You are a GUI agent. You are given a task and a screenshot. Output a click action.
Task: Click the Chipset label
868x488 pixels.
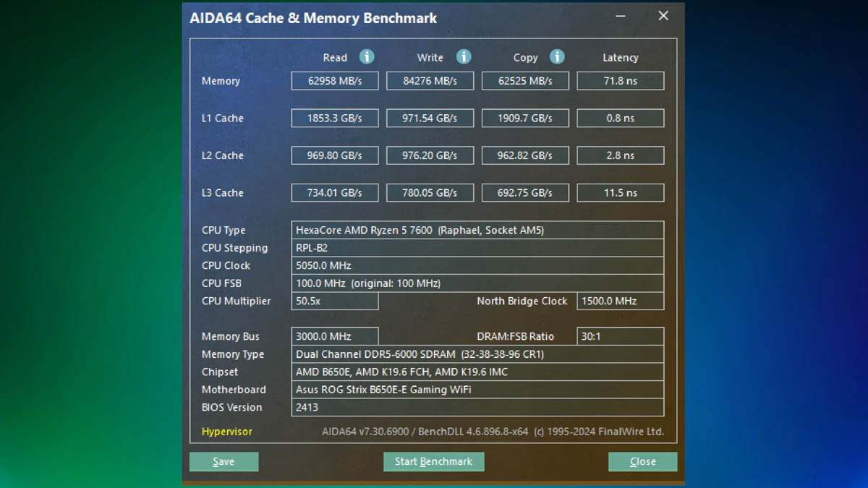point(220,372)
